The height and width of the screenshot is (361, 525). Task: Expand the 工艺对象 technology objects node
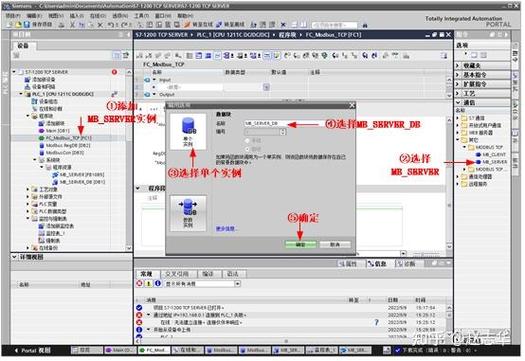click(28, 190)
